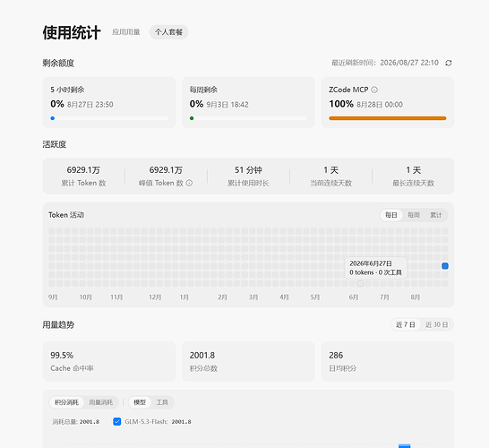Select the 个人套餐 tab
489x448 pixels.
tap(168, 32)
